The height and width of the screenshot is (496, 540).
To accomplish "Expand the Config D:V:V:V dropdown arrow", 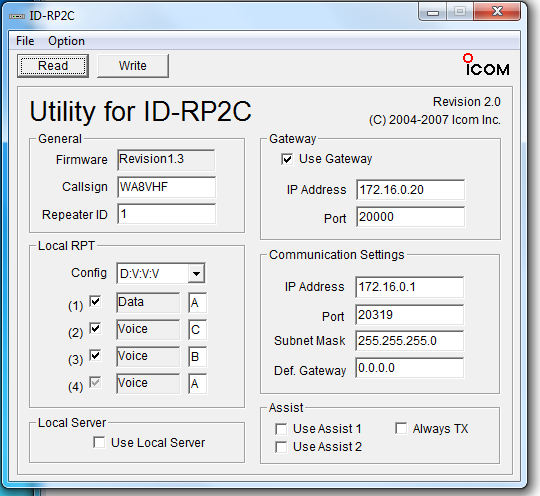I will coord(196,273).
